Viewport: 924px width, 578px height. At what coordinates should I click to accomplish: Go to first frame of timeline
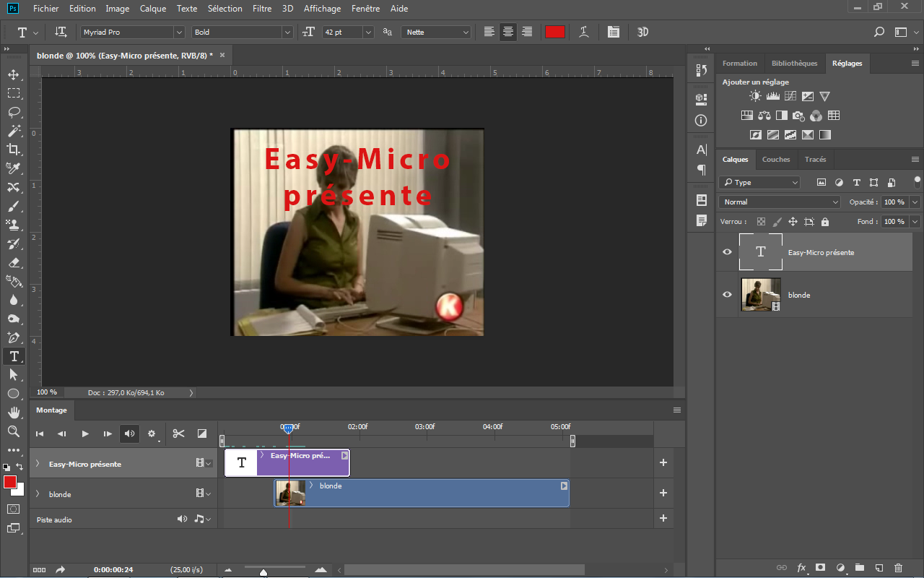pos(40,433)
